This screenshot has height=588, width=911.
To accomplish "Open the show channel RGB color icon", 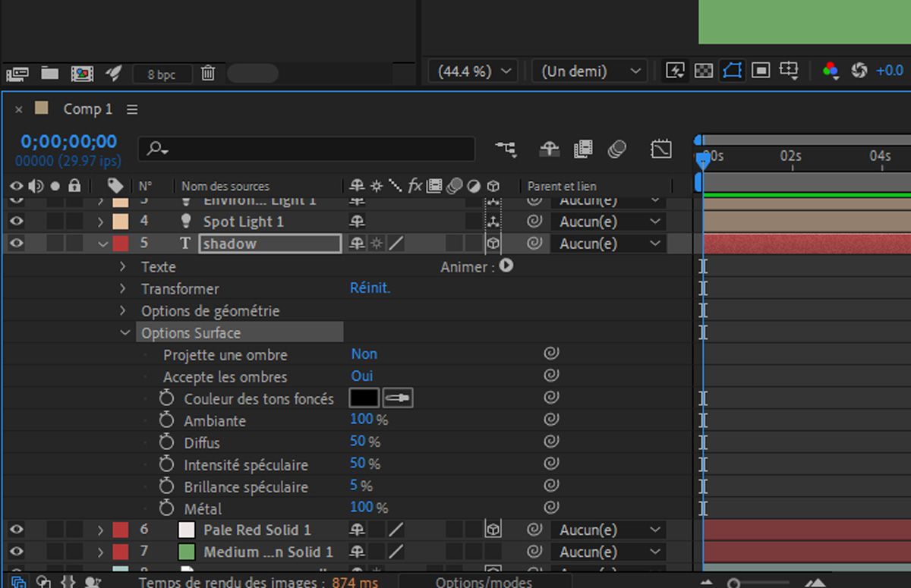I will pyautogui.click(x=831, y=71).
